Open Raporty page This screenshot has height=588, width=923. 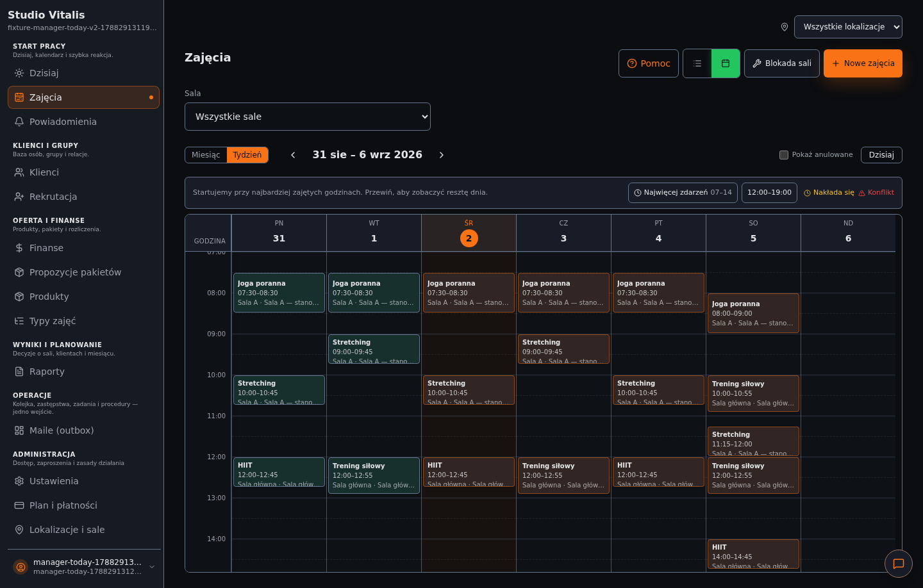[83, 372]
